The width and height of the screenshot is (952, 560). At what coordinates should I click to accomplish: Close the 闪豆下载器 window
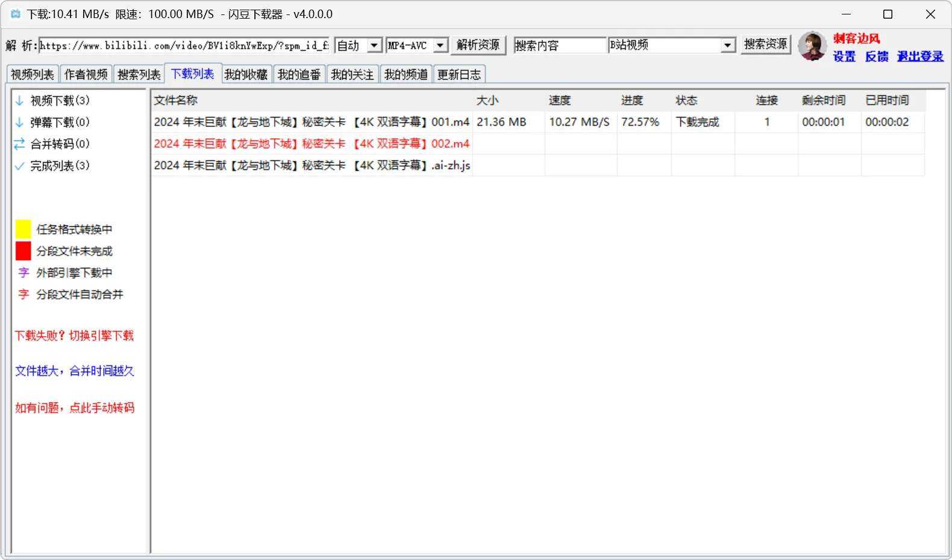(930, 14)
